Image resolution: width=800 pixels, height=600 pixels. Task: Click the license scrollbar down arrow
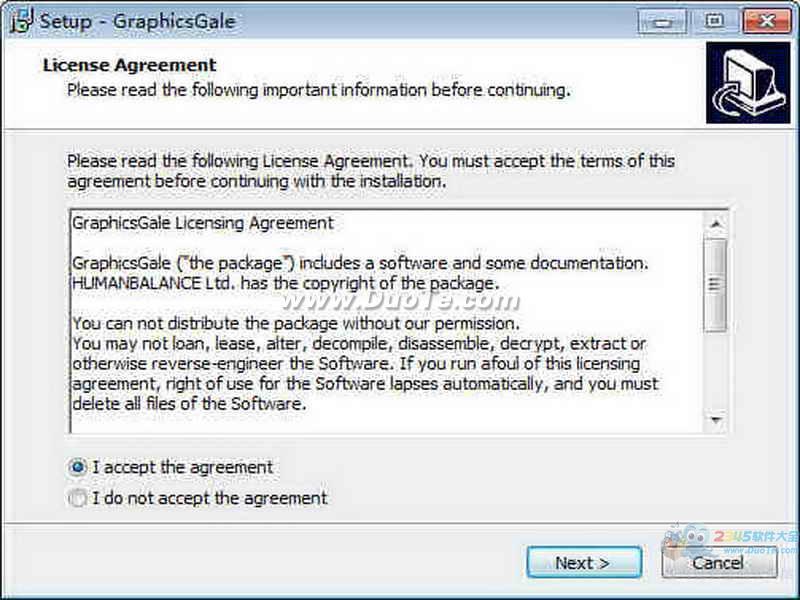coord(716,420)
